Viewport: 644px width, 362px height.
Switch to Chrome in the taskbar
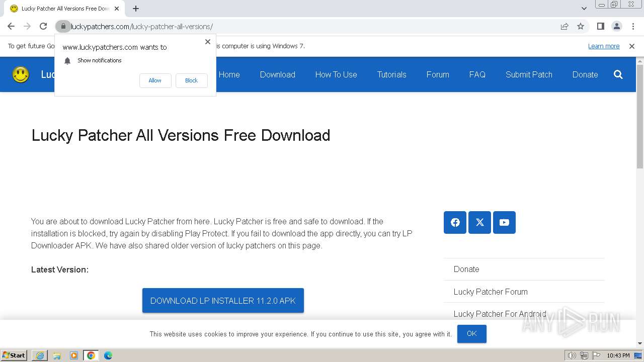(x=91, y=355)
